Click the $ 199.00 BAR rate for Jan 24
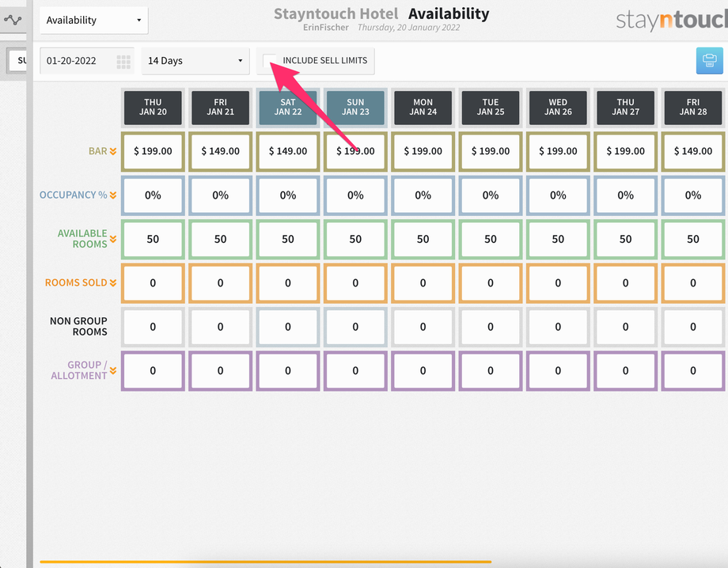This screenshot has width=728, height=568. click(423, 151)
